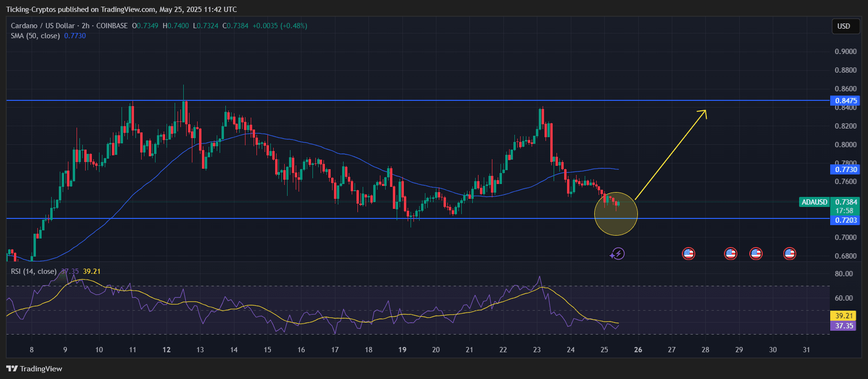Image resolution: width=868 pixels, height=379 pixels.
Task: Click 80.00 on the RSI scale
Action: [x=844, y=274]
